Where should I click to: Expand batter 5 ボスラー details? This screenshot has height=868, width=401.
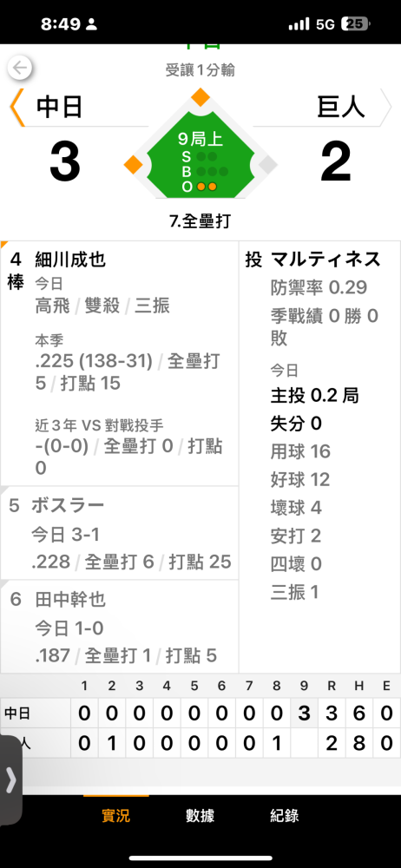pyautogui.click(x=120, y=533)
